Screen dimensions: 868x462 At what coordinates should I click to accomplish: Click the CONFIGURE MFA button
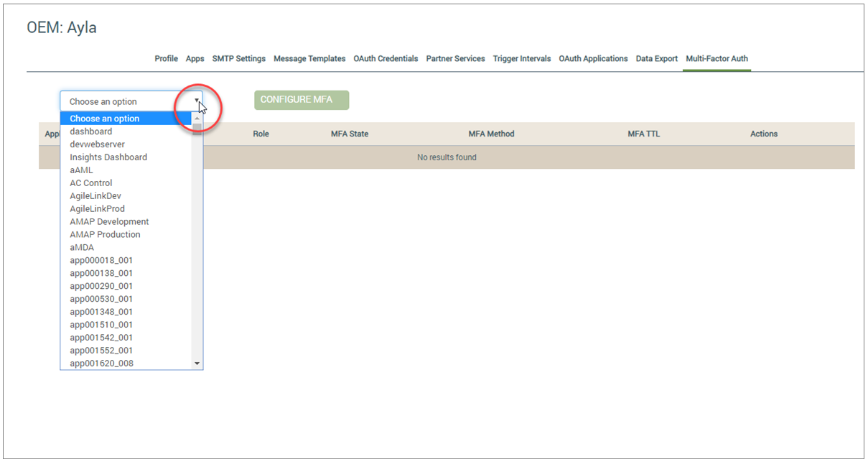click(302, 100)
